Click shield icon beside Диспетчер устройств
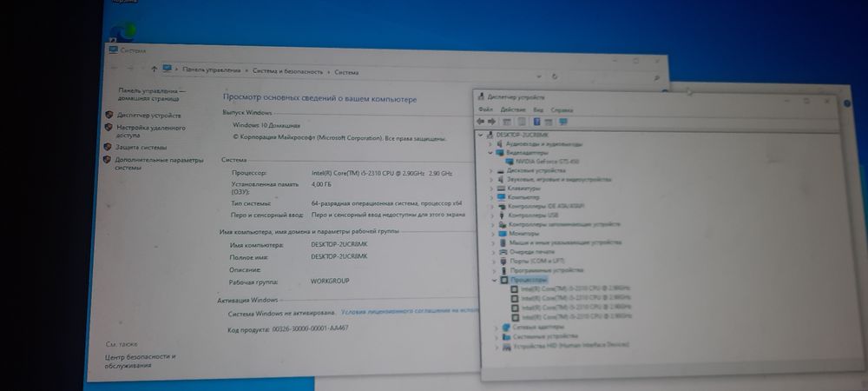 [x=108, y=115]
